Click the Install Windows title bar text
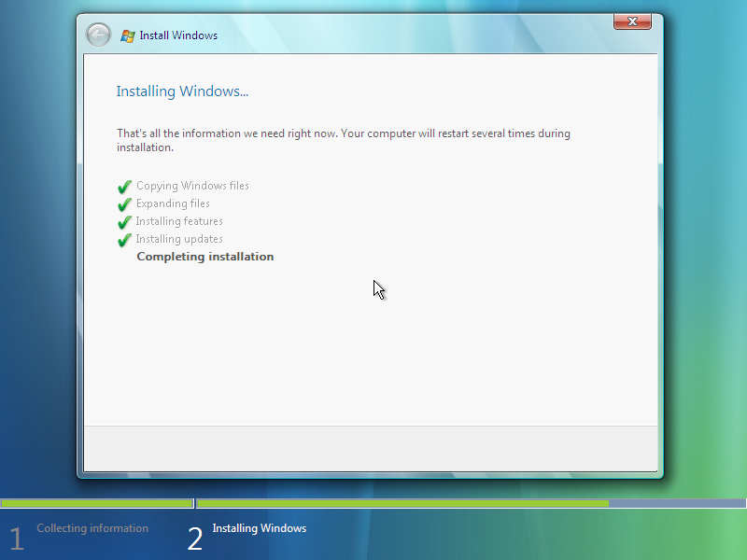This screenshot has height=560, width=747. pyautogui.click(x=178, y=35)
